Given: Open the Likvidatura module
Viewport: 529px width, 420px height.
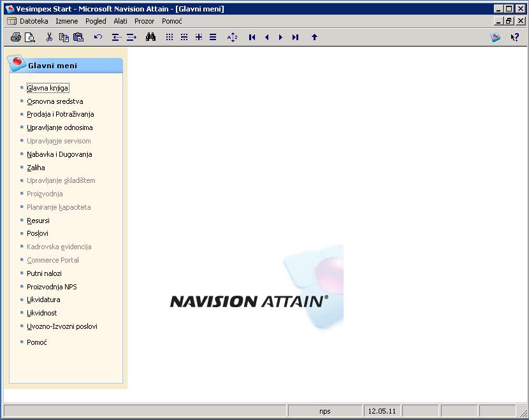Looking at the screenshot, I should [43, 300].
